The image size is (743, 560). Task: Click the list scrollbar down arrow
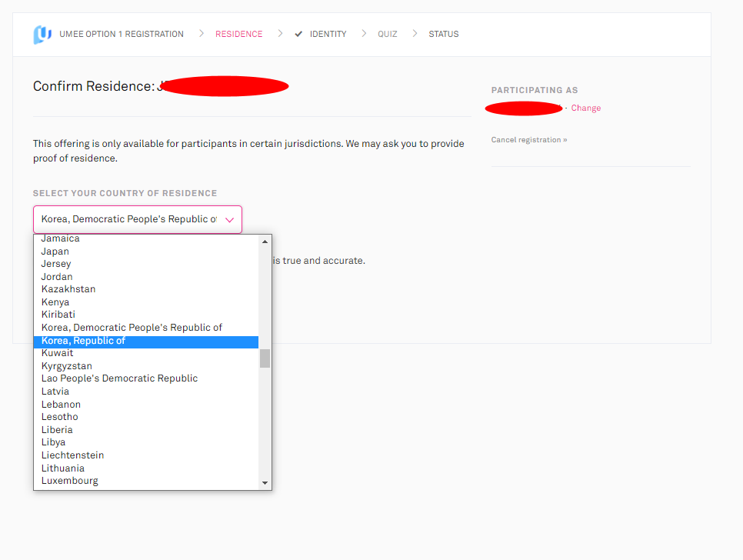(265, 483)
